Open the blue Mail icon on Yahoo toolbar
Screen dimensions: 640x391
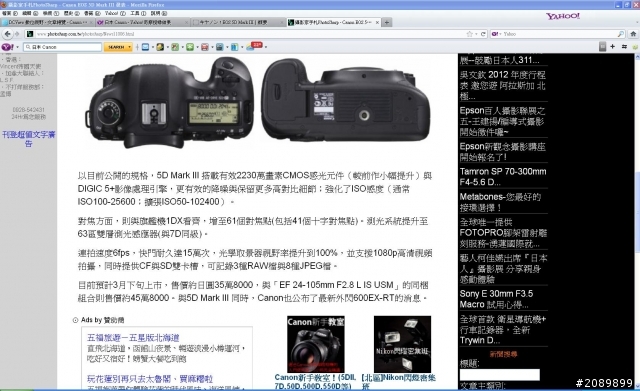pos(145,47)
